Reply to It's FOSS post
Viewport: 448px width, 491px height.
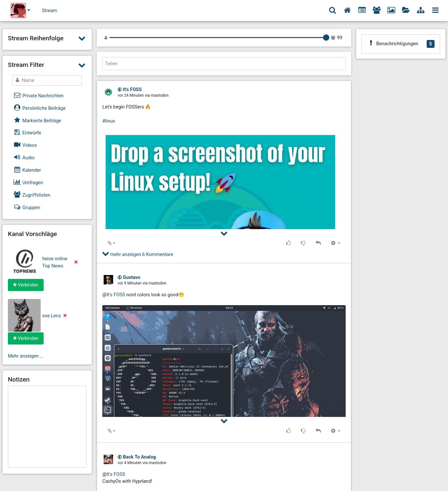(x=318, y=243)
